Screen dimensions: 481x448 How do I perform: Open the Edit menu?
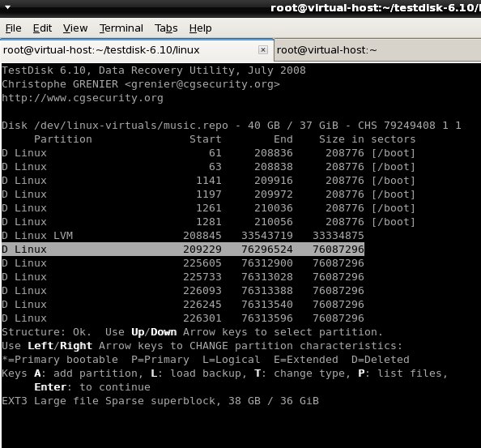(x=42, y=28)
